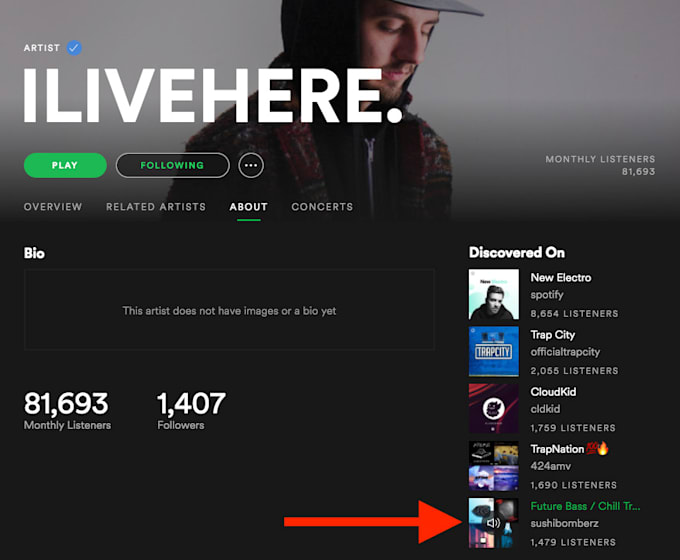
Task: Click '2,055 LISTENERS' text
Action: [x=574, y=371]
